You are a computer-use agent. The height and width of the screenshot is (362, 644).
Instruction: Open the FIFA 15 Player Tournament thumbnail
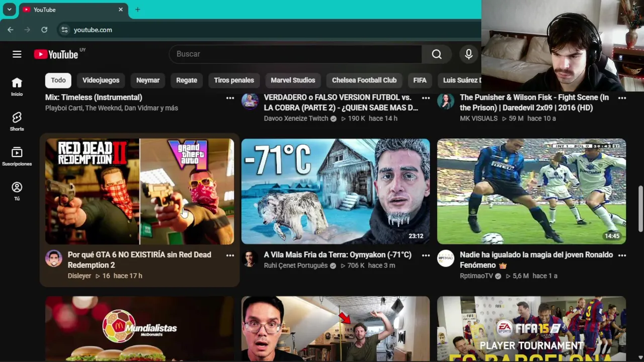coord(531,329)
